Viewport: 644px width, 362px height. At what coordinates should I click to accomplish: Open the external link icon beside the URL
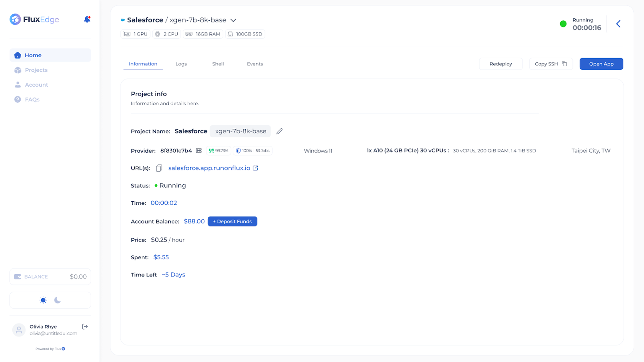click(255, 168)
